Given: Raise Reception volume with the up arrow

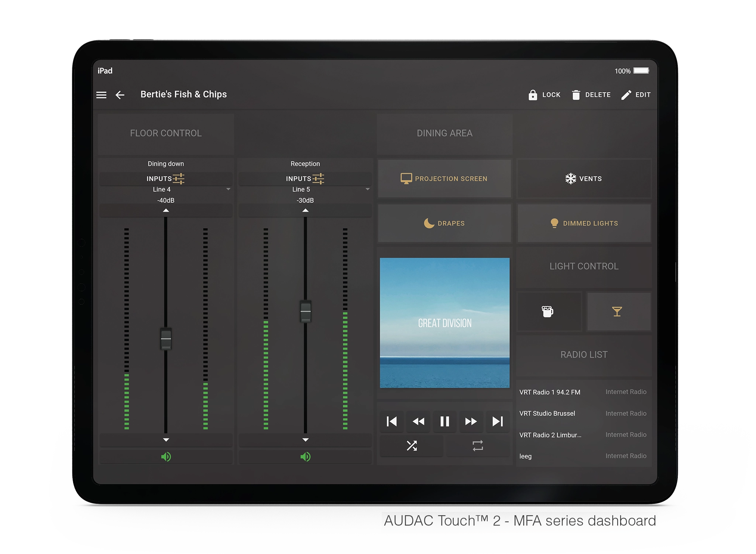Looking at the screenshot, I should (305, 211).
